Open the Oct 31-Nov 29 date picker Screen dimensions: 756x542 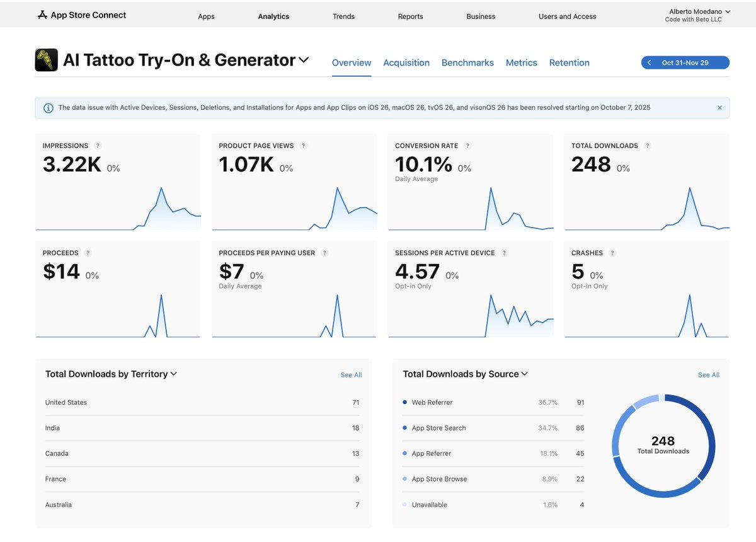pyautogui.click(x=685, y=62)
